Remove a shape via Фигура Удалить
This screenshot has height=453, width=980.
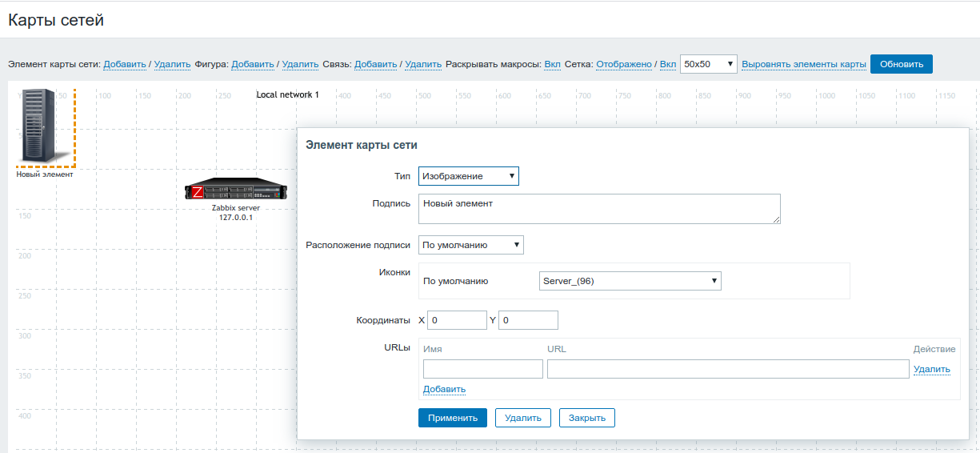(301, 64)
